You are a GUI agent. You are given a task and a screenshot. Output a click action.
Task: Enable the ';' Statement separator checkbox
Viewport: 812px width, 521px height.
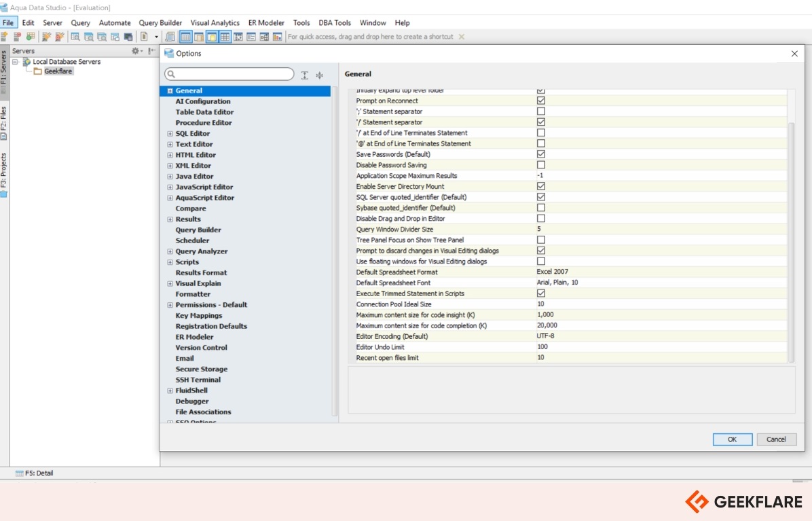point(541,111)
